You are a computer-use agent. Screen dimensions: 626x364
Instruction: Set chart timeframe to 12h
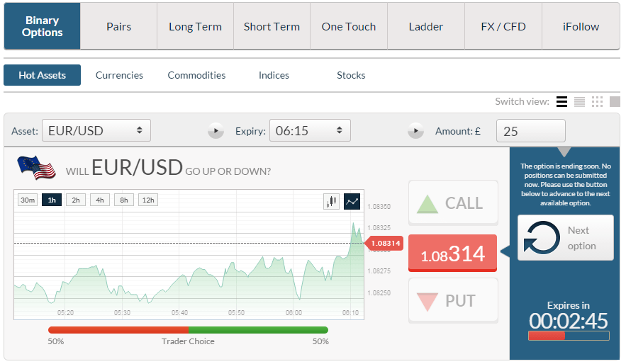(x=148, y=200)
